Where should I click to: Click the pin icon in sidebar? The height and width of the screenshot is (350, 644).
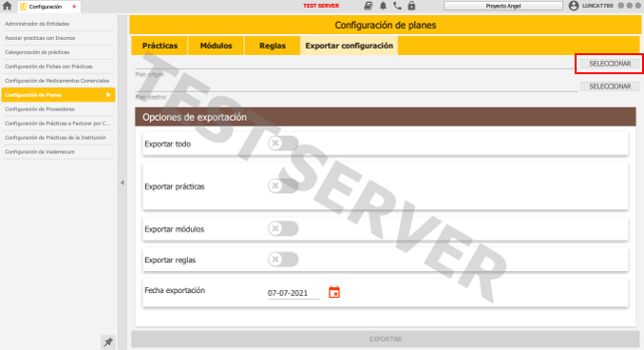[108, 342]
